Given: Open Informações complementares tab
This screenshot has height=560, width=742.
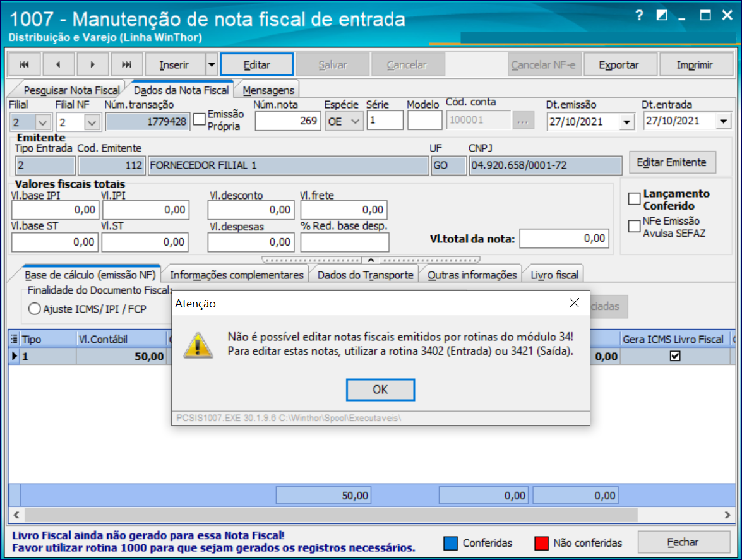Looking at the screenshot, I should pyautogui.click(x=237, y=275).
